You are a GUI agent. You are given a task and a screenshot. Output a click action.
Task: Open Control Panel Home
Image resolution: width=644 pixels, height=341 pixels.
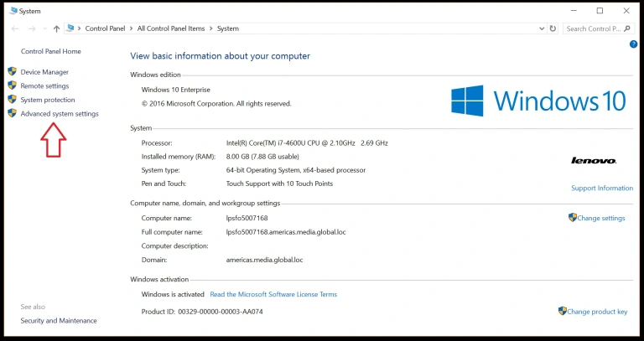(50, 51)
